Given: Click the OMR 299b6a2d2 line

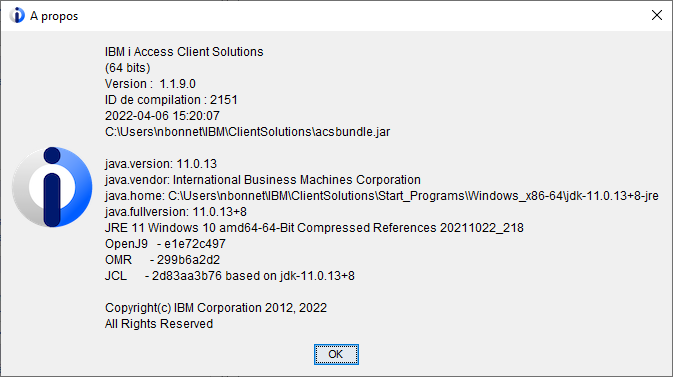Looking at the screenshot, I should point(162,260).
